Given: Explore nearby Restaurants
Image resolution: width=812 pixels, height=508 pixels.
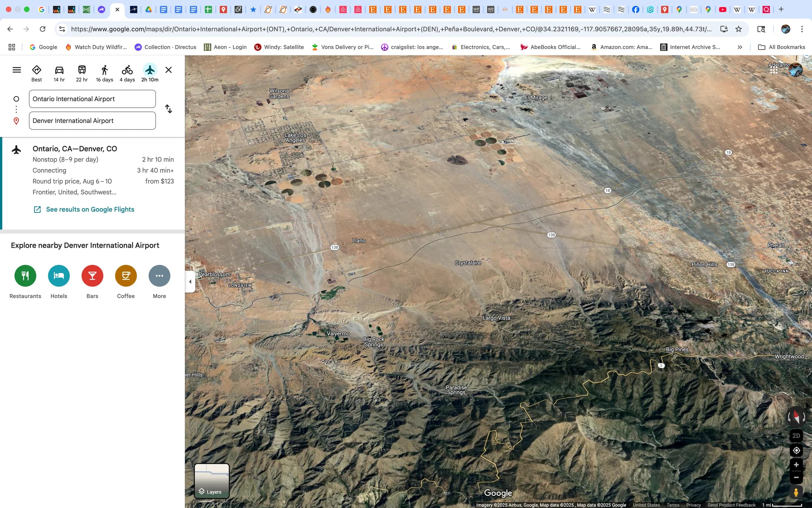Looking at the screenshot, I should (x=25, y=282).
